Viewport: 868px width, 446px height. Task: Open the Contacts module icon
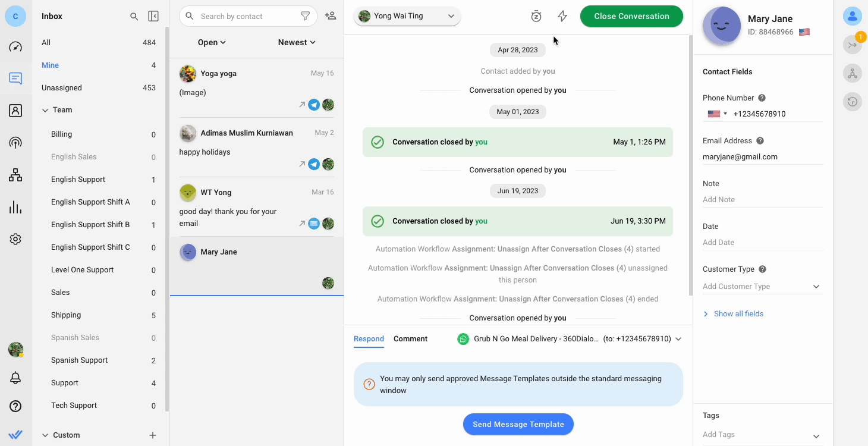point(15,111)
